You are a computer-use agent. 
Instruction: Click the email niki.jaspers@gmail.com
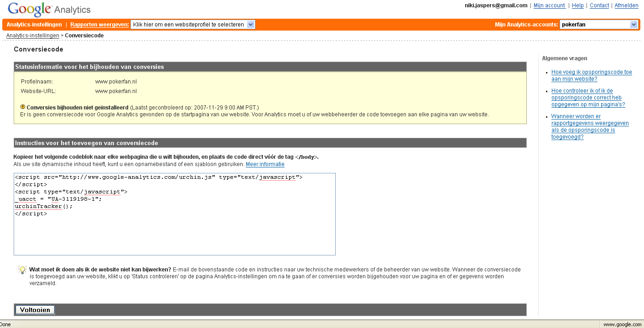(496, 5)
